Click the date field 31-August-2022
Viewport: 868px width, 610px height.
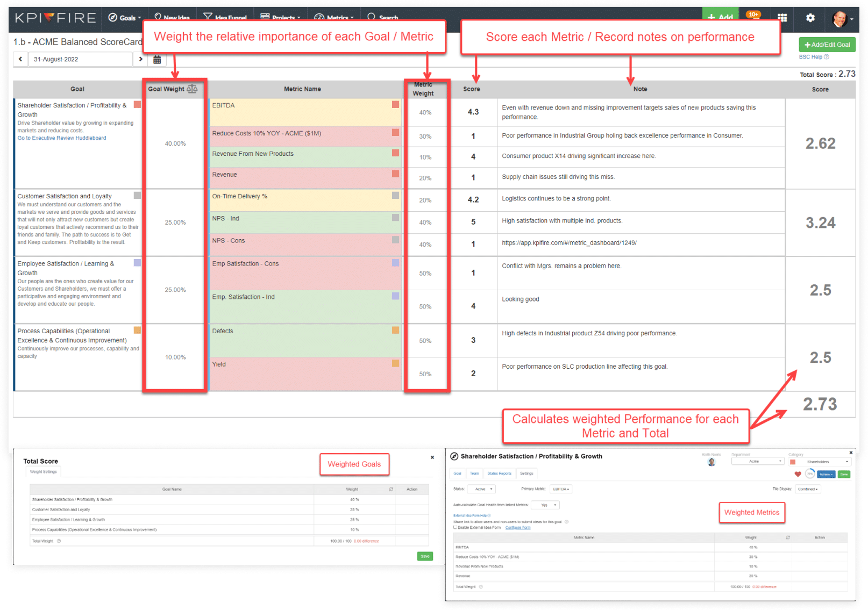(80, 59)
